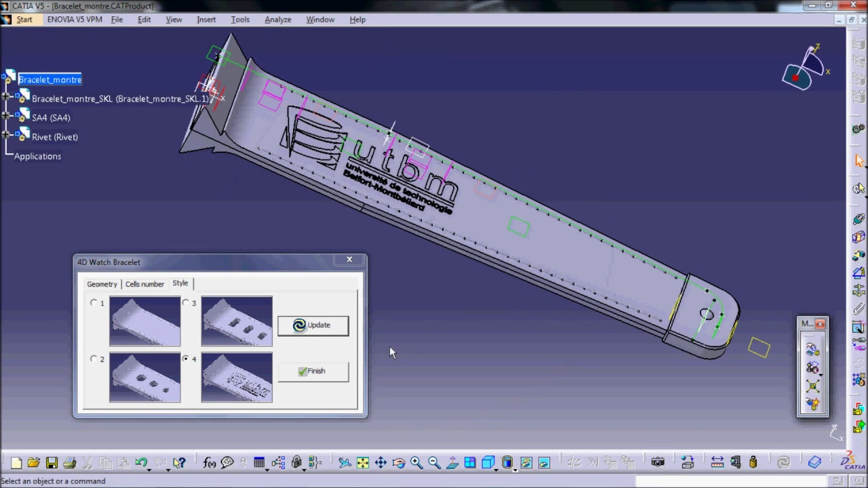Click the Normal View icon
868x488 pixels.
point(452,463)
